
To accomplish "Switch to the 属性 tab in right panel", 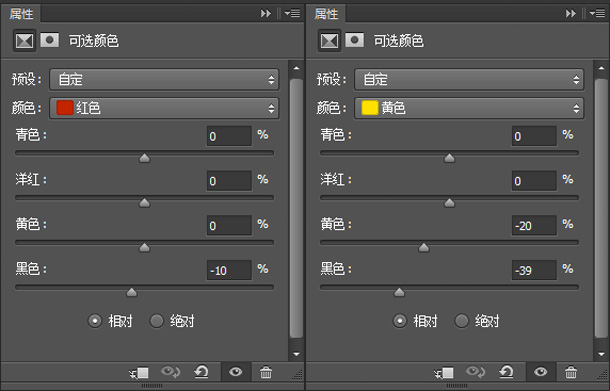I will (x=326, y=14).
